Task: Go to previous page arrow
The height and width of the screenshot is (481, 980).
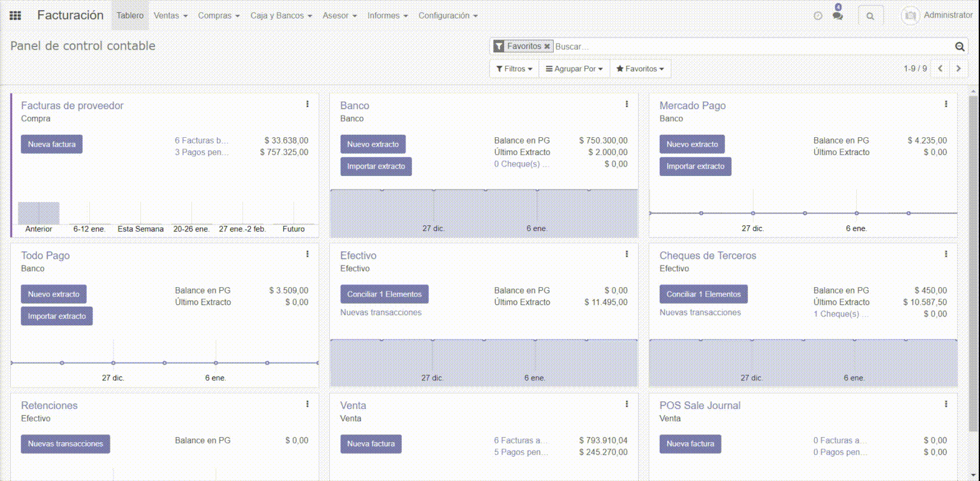Action: click(940, 68)
